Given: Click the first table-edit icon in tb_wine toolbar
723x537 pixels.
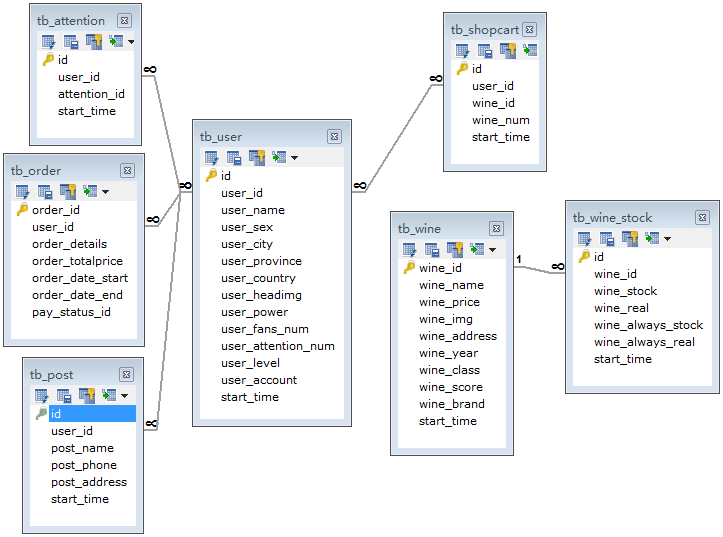Looking at the screenshot, I should (x=409, y=250).
